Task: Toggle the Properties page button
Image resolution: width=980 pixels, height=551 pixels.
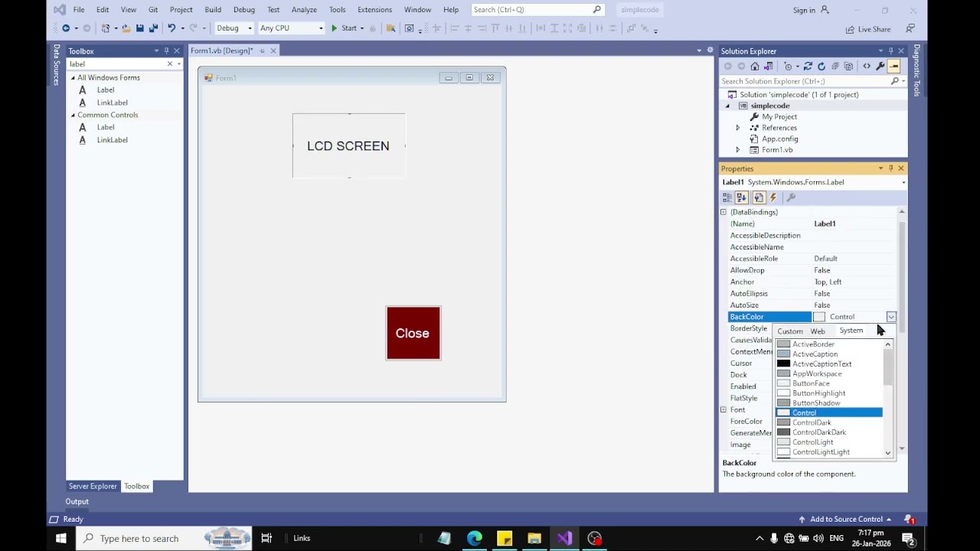Action: (758, 197)
